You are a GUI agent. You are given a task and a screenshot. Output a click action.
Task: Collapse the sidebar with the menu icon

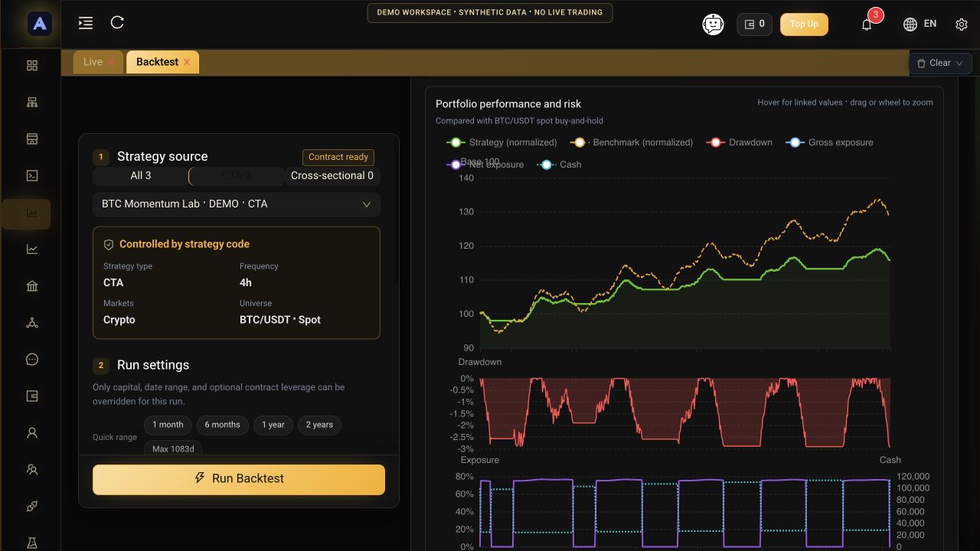pyautogui.click(x=86, y=23)
